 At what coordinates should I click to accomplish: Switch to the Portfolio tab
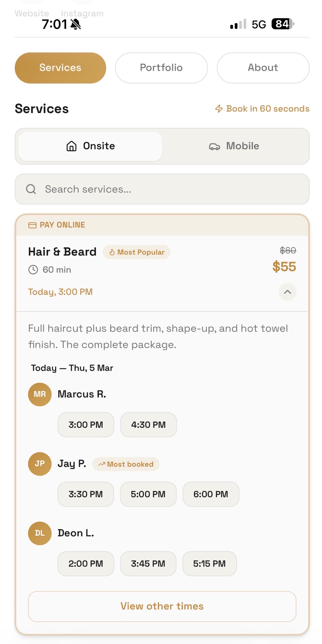pos(161,68)
